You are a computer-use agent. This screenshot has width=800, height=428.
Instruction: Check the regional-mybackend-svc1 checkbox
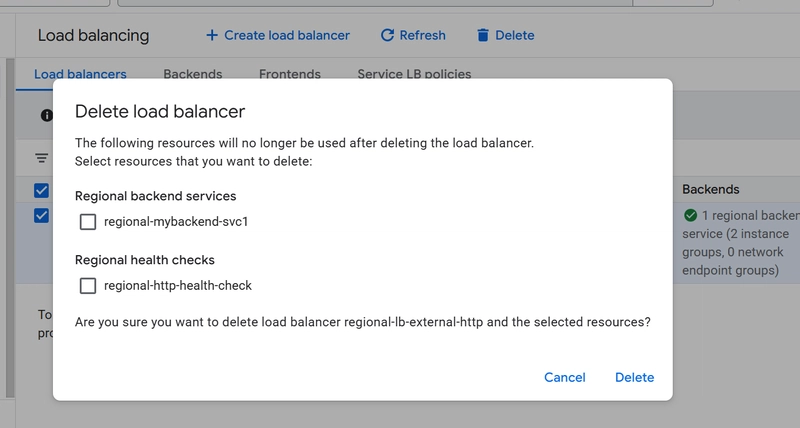(88, 221)
